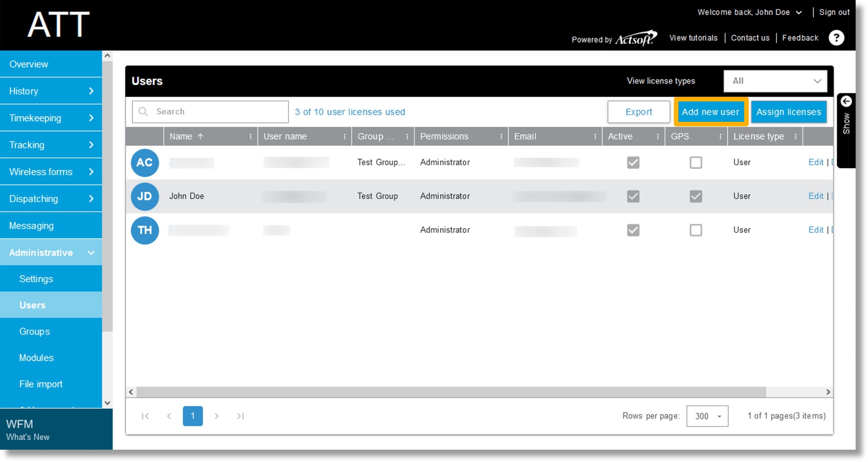
Task: Click the next page navigation arrow
Action: tap(216, 416)
